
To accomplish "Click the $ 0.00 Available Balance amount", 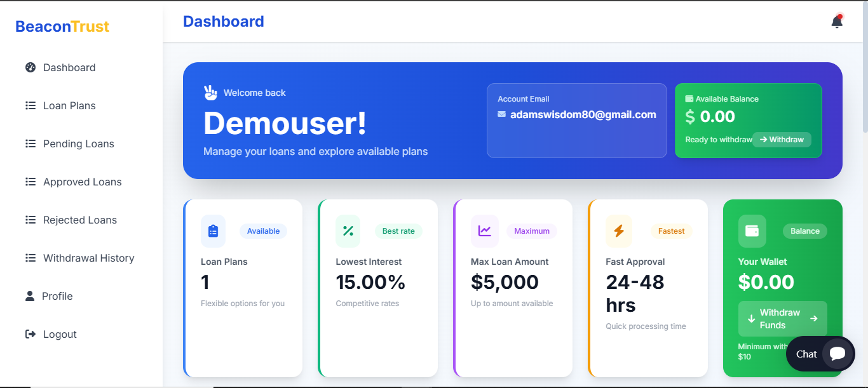I will 710,117.
